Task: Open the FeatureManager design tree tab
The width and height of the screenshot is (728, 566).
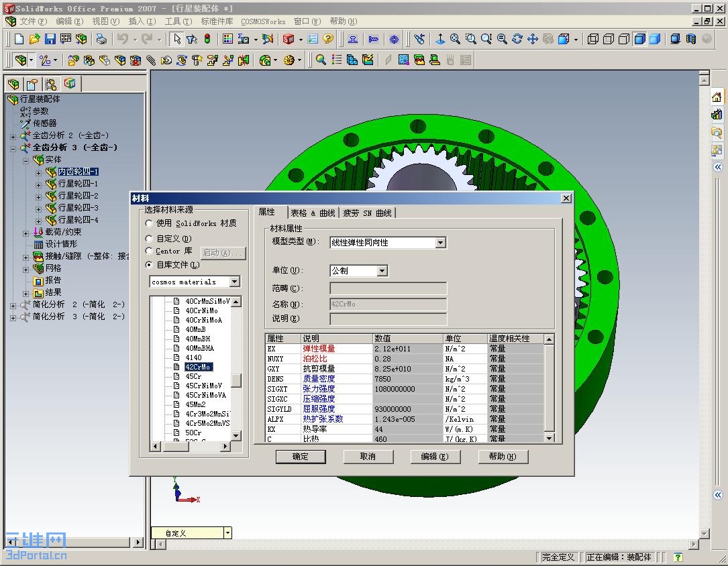Action: pyautogui.click(x=14, y=84)
